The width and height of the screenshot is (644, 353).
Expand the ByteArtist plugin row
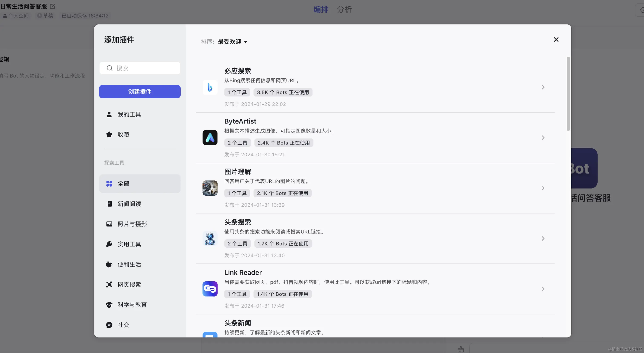[x=543, y=137]
